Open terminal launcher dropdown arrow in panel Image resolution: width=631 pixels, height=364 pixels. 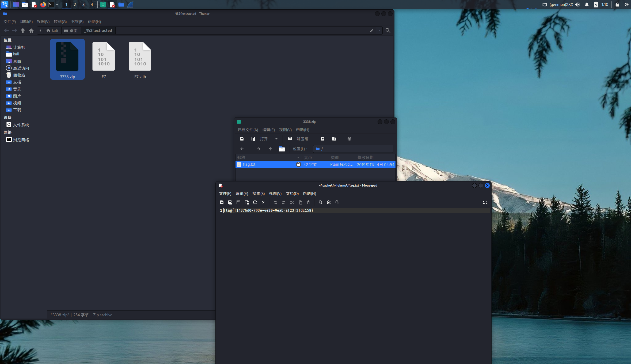(57, 5)
